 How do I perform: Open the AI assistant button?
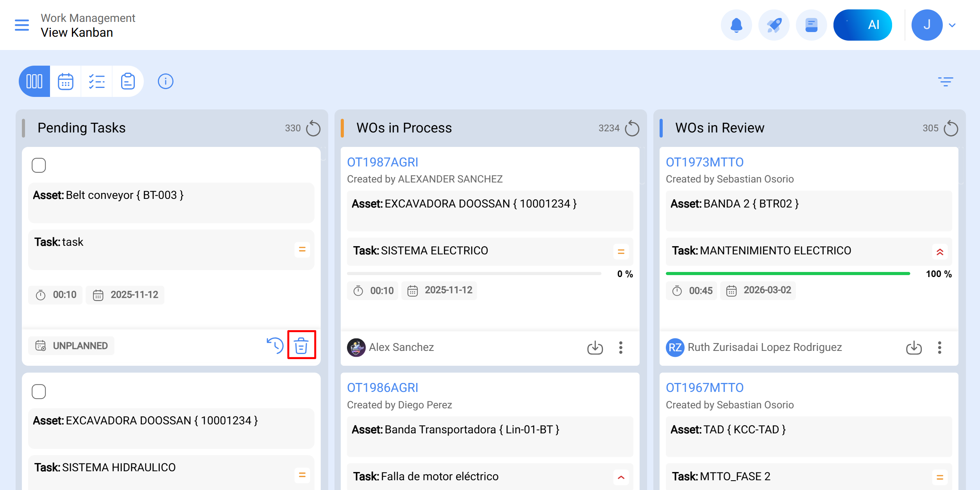862,25
